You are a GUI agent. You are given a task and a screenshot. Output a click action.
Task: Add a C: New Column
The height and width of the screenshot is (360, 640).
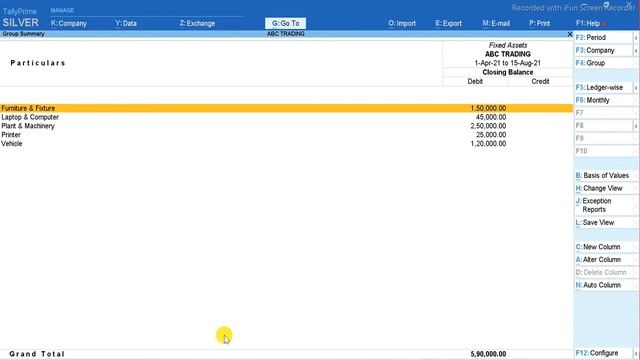point(605,247)
